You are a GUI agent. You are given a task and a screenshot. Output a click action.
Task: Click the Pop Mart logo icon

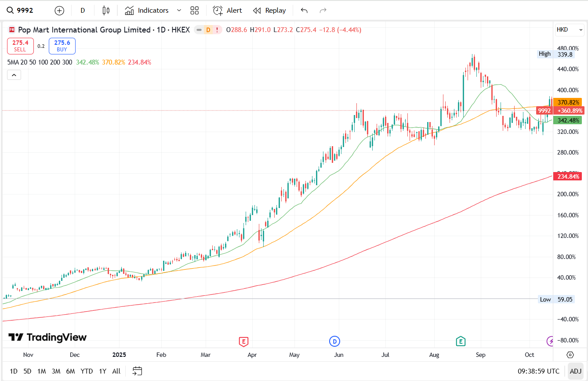click(12, 30)
